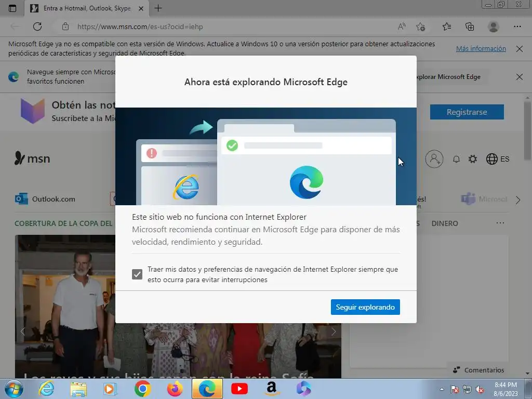Open MSN sign-in person icon
Viewport: 532px width, 399px height.
434,159
